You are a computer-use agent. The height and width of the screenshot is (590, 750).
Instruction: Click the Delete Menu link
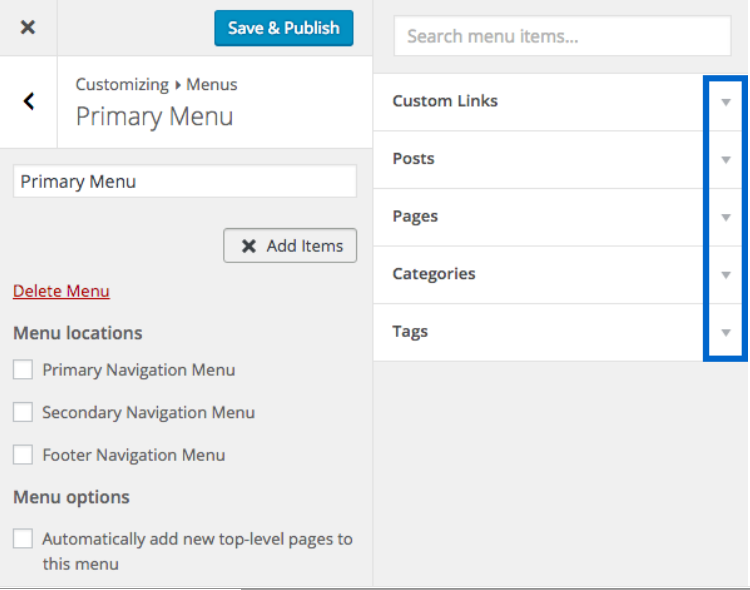(x=61, y=291)
